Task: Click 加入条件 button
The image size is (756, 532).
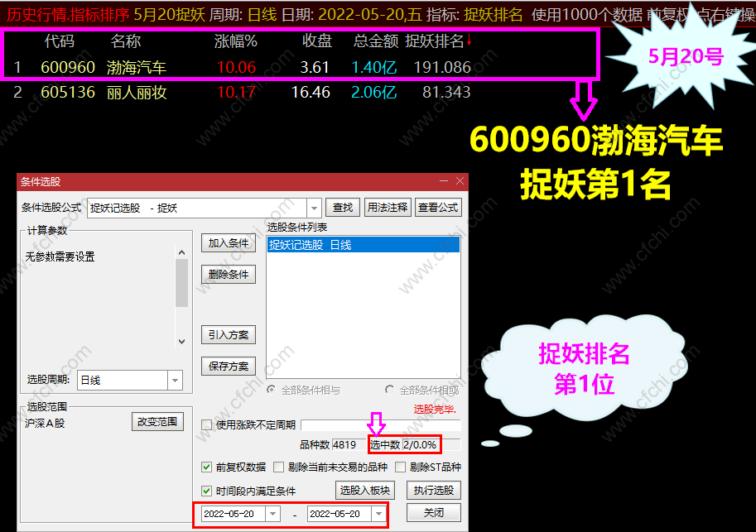Action: (x=228, y=243)
